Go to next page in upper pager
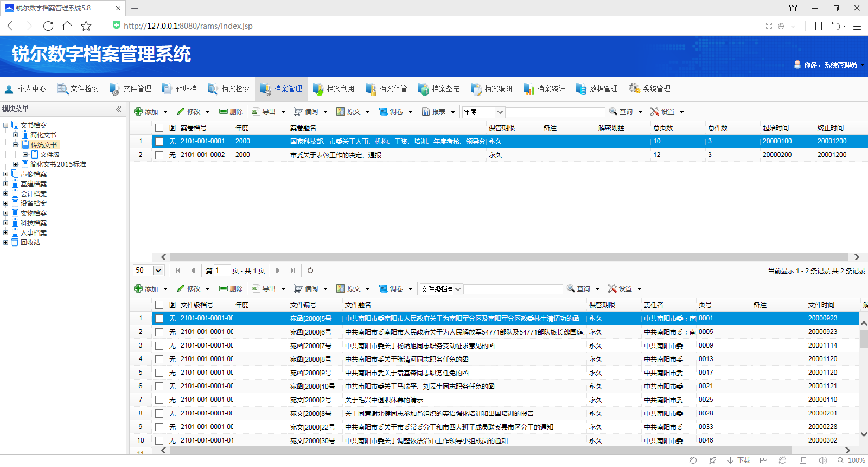Screen dimensions: 868x467 pos(278,270)
